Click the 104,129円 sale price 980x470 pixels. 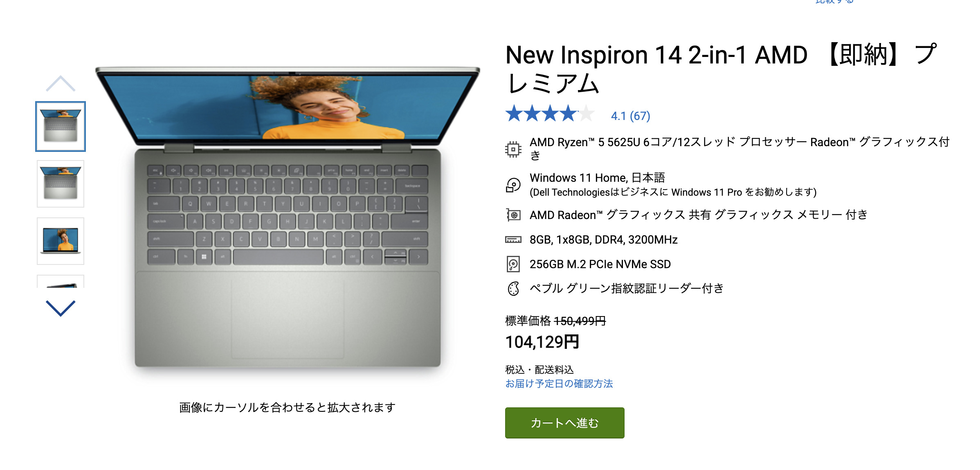click(x=542, y=342)
